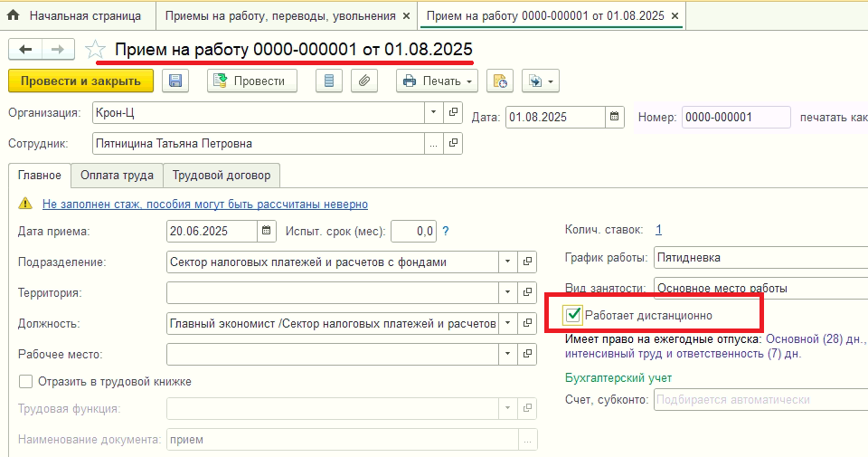
Task: Click the Испыт. срок (мес) input field
Action: pyautogui.click(x=413, y=231)
